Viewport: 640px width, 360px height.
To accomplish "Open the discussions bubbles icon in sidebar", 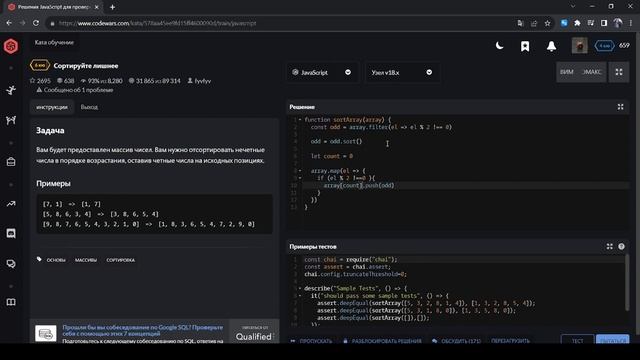I will (x=11, y=264).
